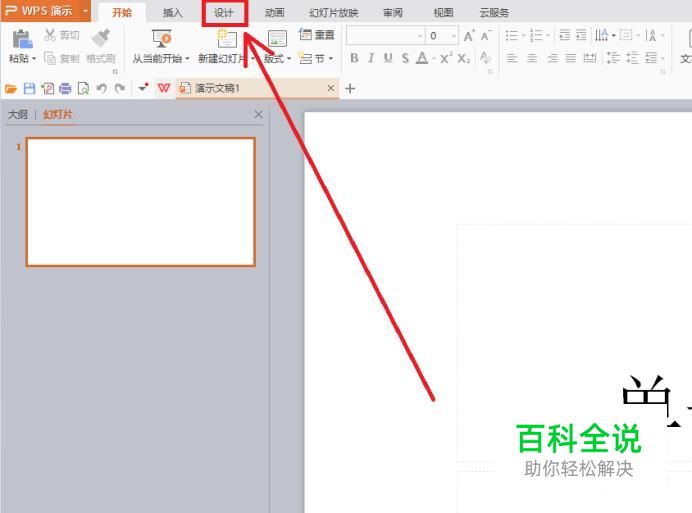Screen dimensions: 692x513
Task: Click the Increase Indent icon
Action: click(x=581, y=35)
